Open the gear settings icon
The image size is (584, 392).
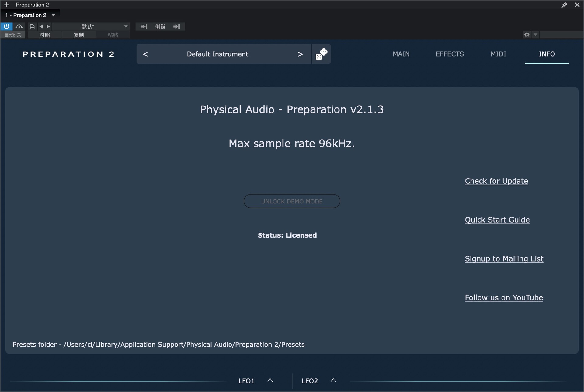pos(527,35)
